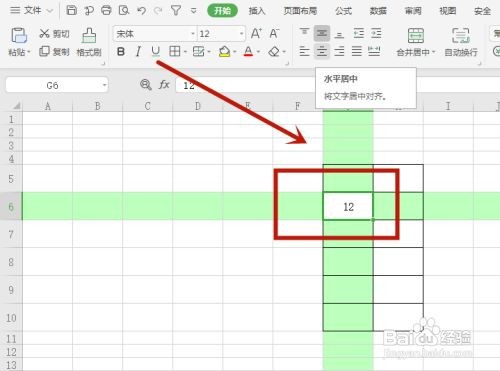
Task: Toggle bold formatting
Action: 121,52
